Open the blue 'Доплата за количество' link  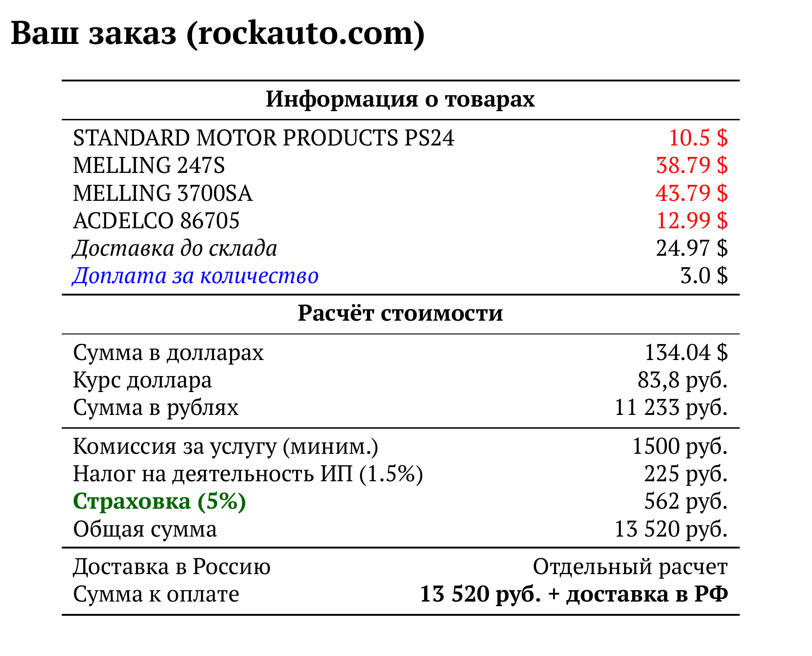click(195, 276)
